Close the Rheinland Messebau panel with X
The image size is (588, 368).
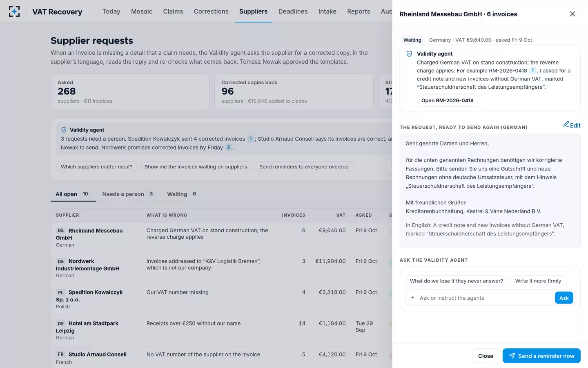pos(572,14)
